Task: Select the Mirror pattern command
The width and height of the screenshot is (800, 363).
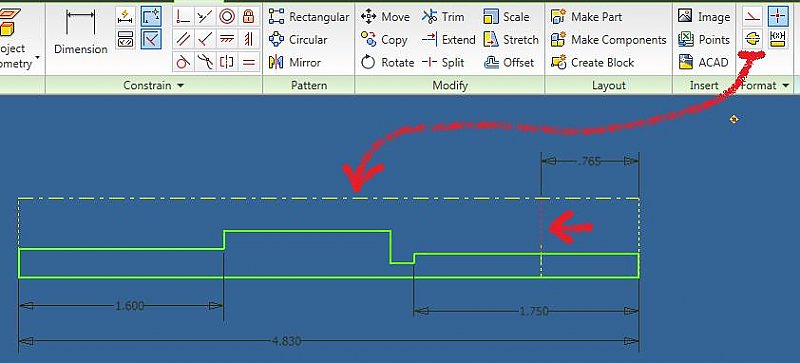Action: (x=295, y=62)
